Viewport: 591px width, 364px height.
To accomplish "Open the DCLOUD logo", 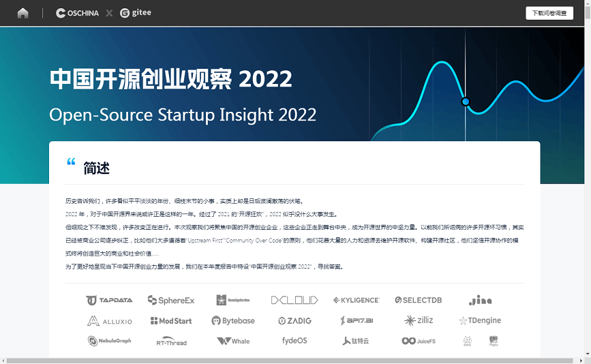I will [x=294, y=301].
